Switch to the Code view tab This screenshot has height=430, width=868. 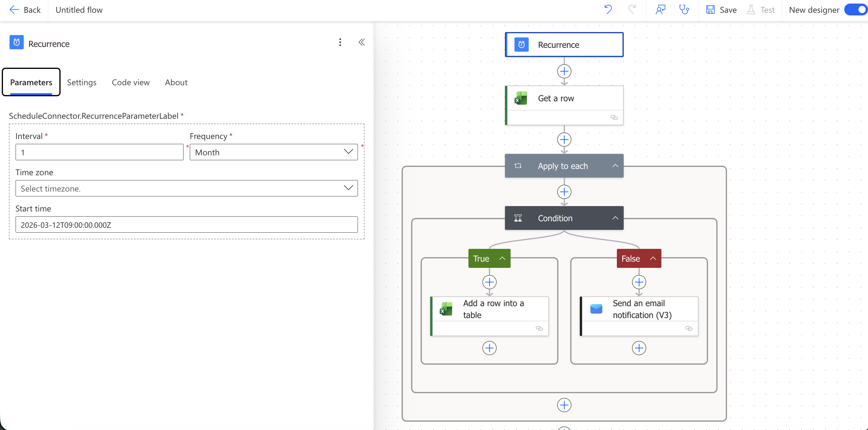click(130, 82)
